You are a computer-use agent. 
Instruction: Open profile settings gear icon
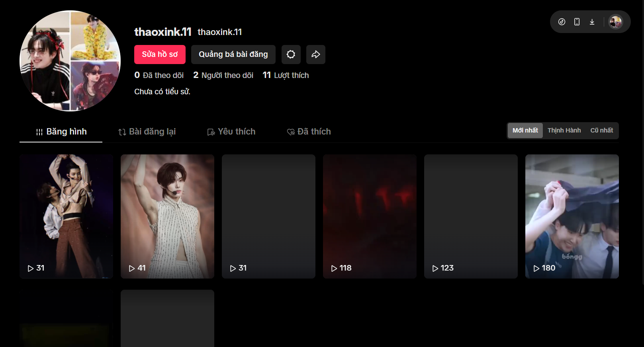291,55
